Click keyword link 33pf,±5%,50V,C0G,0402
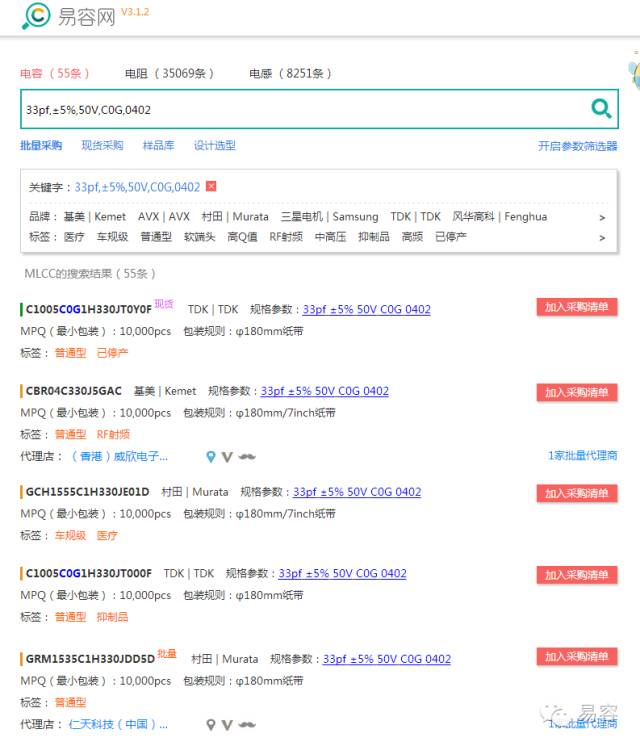The image size is (640, 746). point(137,187)
